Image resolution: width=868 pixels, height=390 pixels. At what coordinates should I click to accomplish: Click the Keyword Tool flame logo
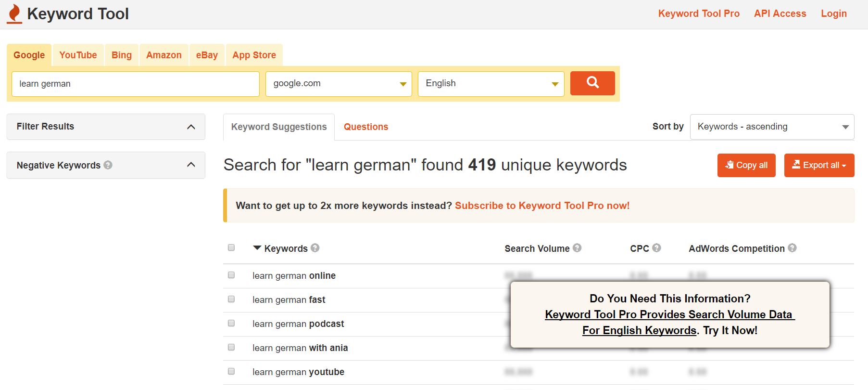point(15,13)
